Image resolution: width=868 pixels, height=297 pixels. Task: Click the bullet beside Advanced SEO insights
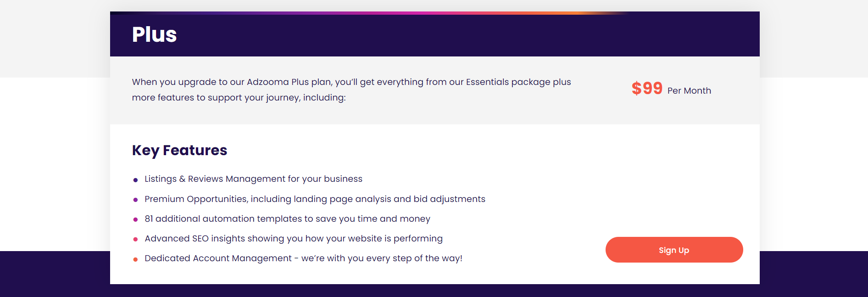(x=135, y=239)
